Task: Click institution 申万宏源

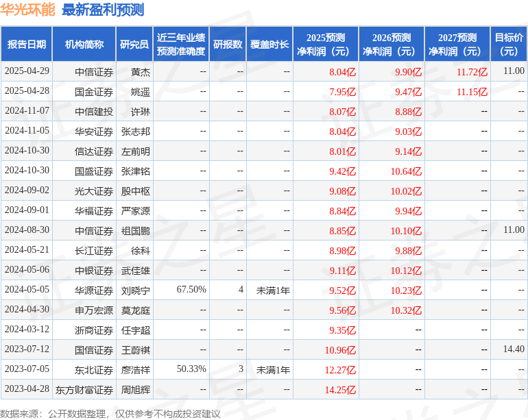Action: (94, 310)
